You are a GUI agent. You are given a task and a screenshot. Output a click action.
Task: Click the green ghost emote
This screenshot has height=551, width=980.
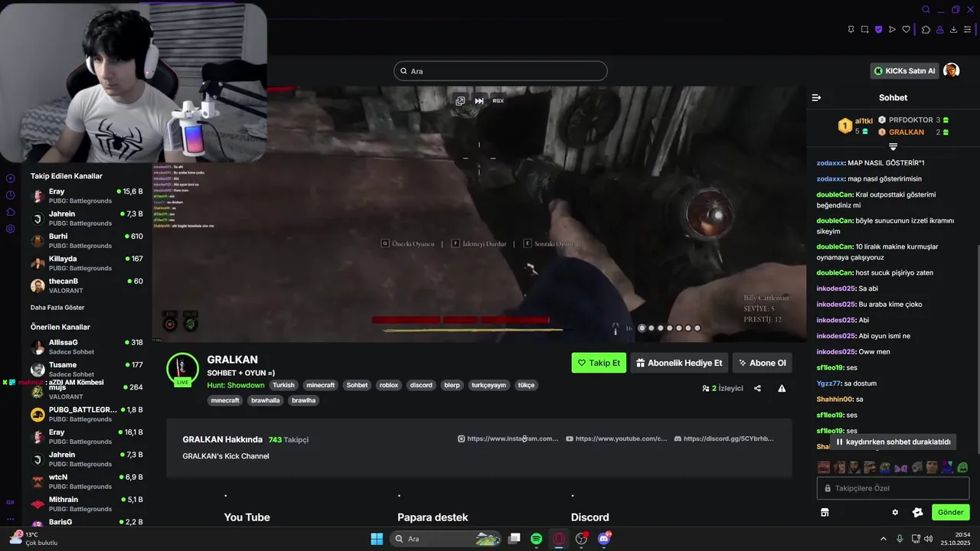point(962,467)
